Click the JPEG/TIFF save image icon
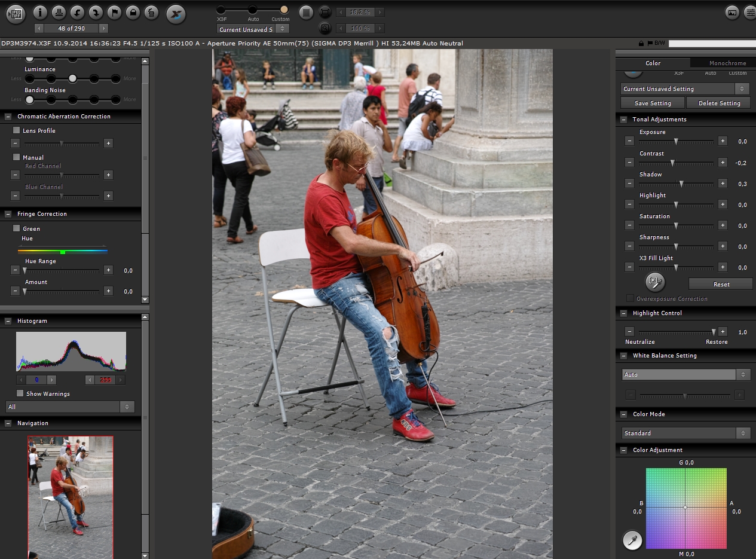This screenshot has width=756, height=559. coord(16,13)
